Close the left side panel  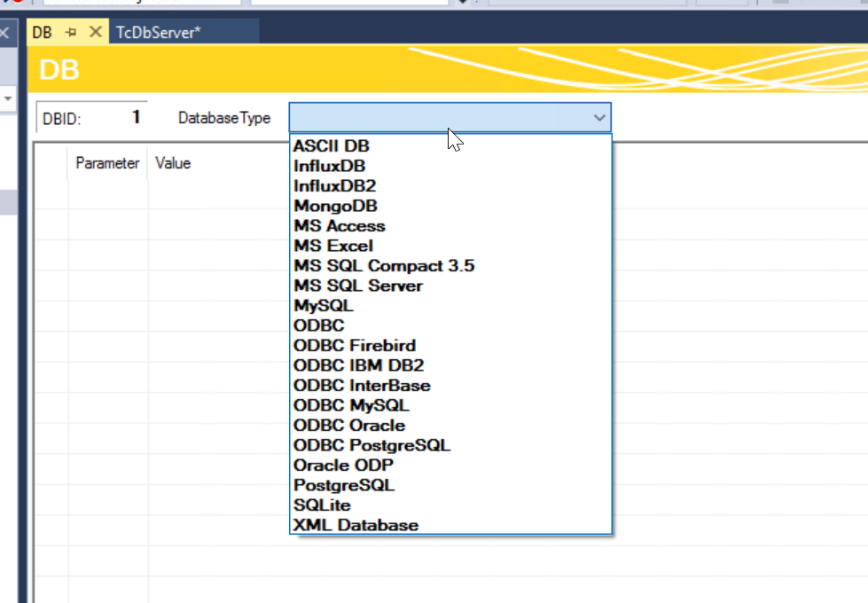point(4,32)
